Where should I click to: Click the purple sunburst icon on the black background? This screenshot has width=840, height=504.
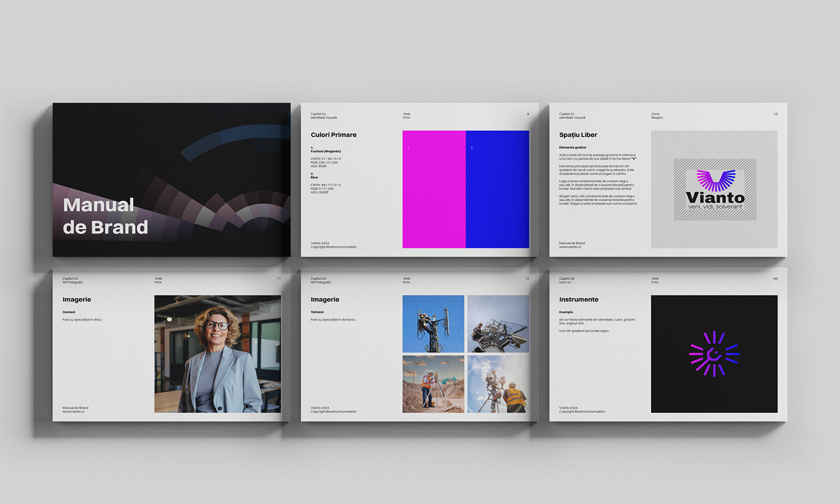pos(714,354)
